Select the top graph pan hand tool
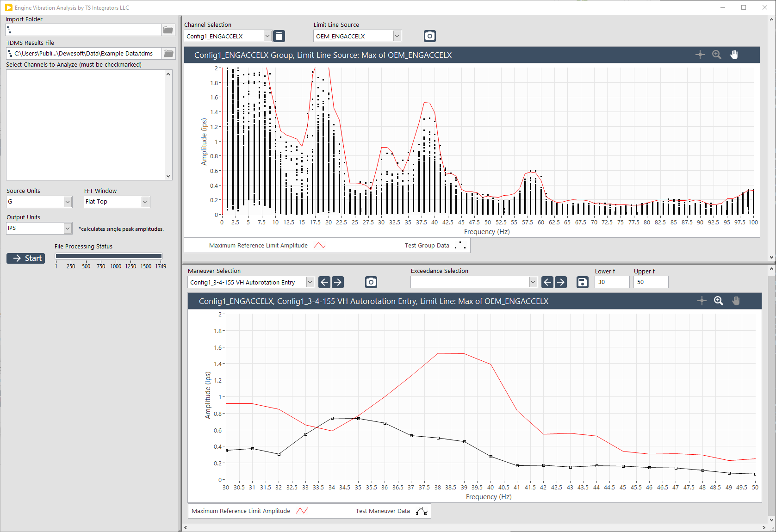This screenshot has height=532, width=776. pyautogui.click(x=734, y=55)
